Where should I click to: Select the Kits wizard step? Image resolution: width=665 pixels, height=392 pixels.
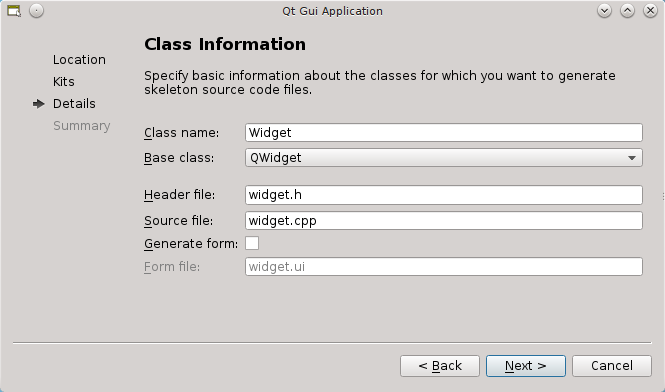[x=64, y=81]
